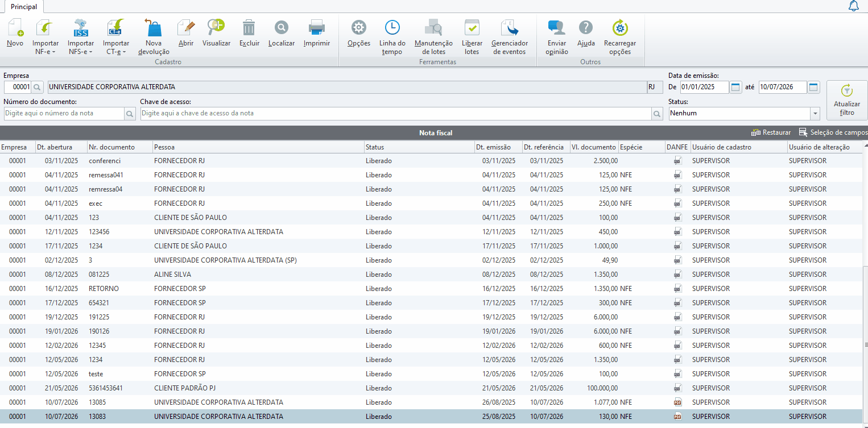Switch to the Principal tab

[x=24, y=7]
